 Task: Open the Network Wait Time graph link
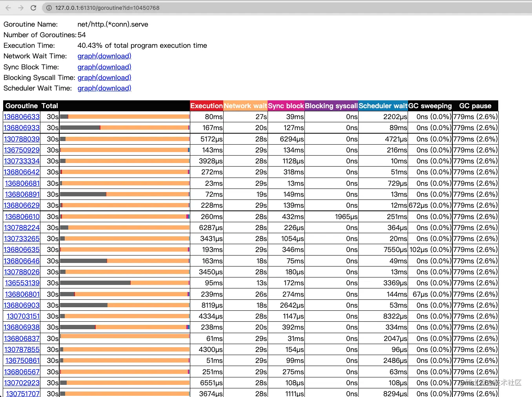(x=104, y=56)
